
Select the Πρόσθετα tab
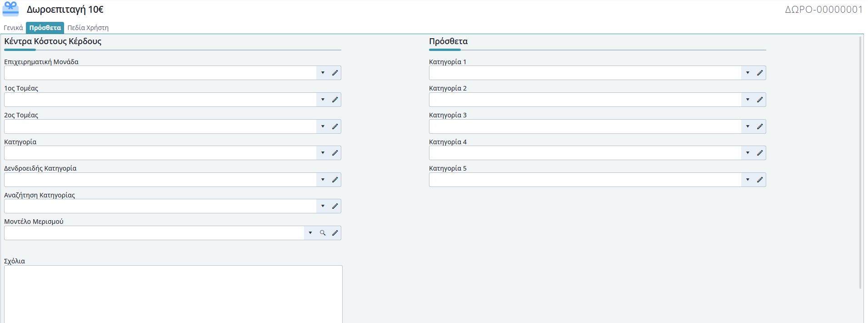coord(45,28)
